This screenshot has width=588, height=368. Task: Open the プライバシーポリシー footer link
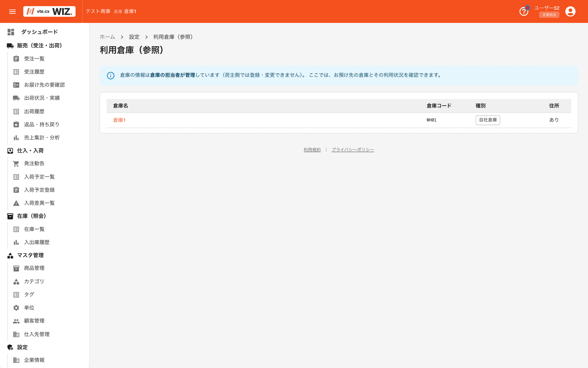click(353, 150)
